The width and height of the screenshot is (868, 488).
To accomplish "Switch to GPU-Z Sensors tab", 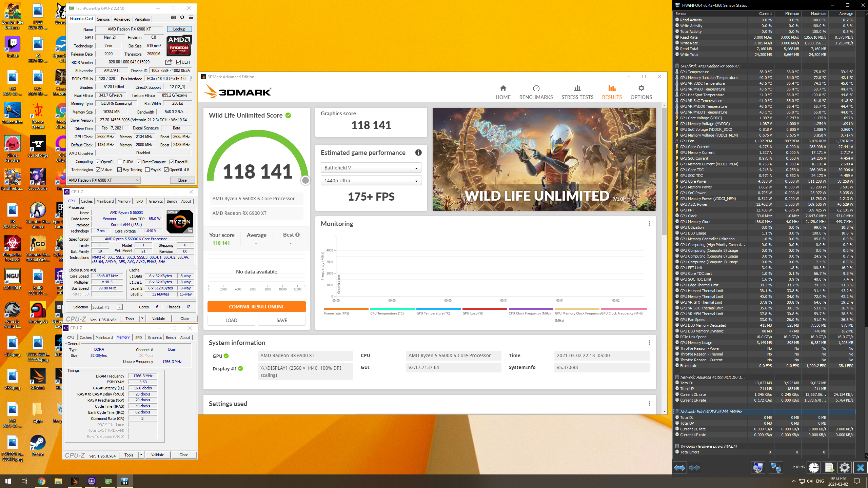I will 103,19.
